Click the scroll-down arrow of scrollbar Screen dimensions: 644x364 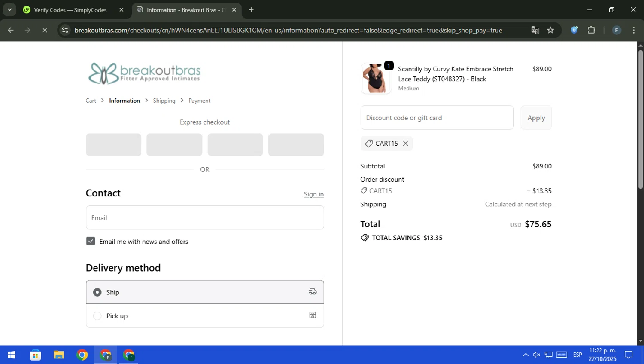(x=641, y=341)
